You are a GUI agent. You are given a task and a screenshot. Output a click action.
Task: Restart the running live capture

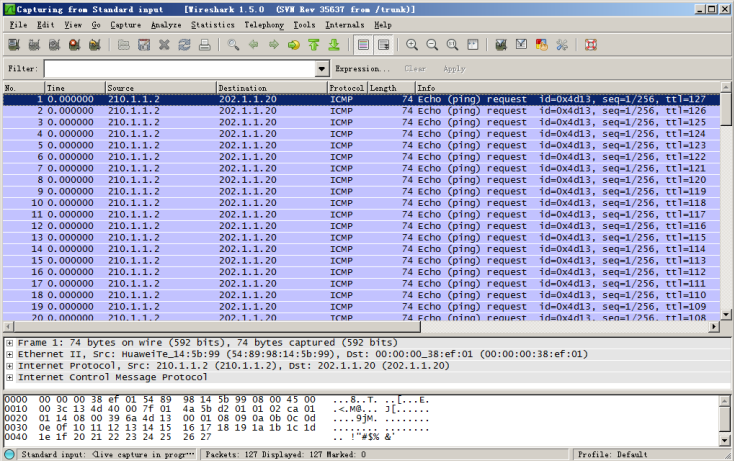pos(94,45)
